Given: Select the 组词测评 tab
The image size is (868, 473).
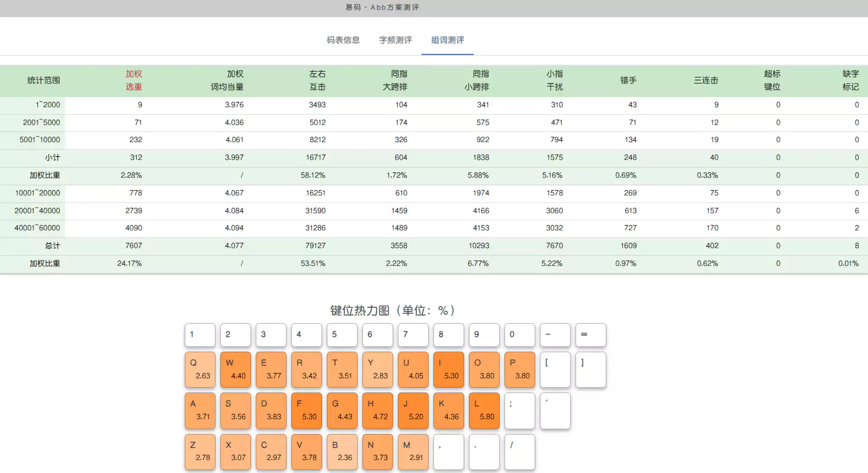Looking at the screenshot, I should click(x=448, y=40).
